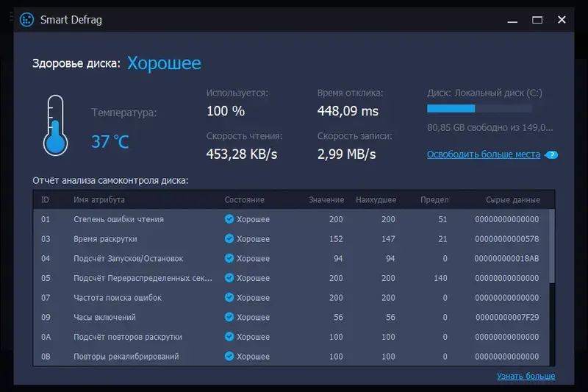Screen dimensions: 588x392
Task: Click the thermometer temperature icon
Action: (x=54, y=125)
